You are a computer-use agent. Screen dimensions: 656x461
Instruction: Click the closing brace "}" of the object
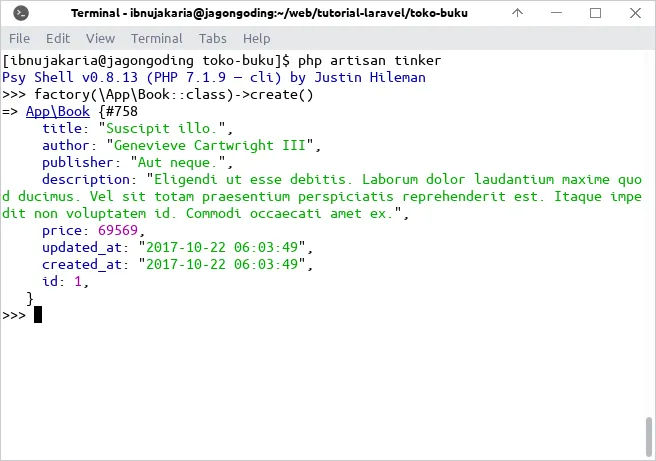[x=30, y=299]
